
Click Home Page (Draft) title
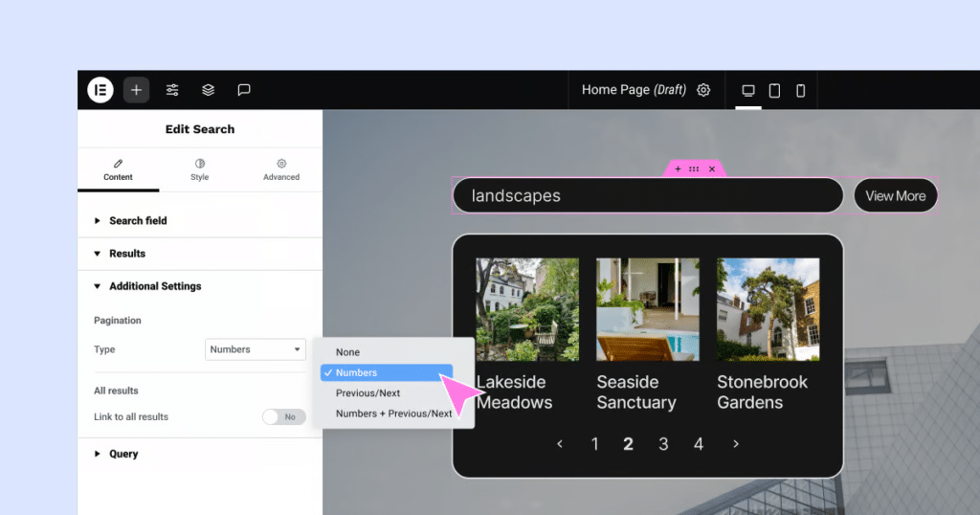[634, 90]
